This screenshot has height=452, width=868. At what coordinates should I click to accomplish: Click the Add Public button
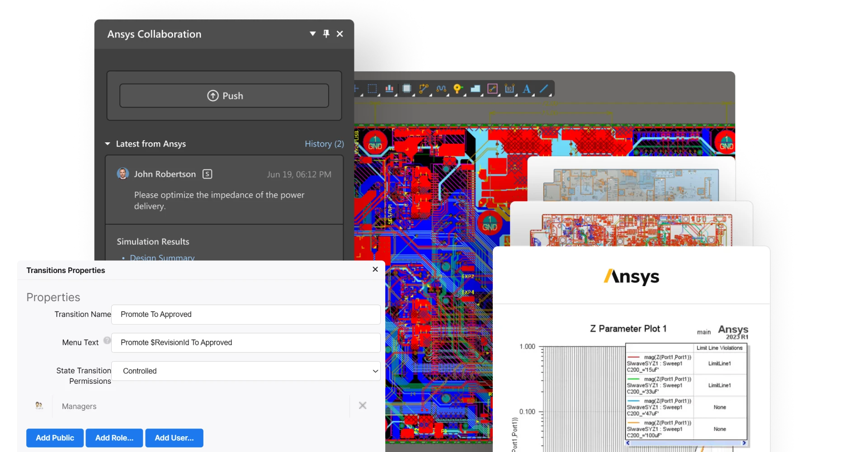tap(55, 438)
